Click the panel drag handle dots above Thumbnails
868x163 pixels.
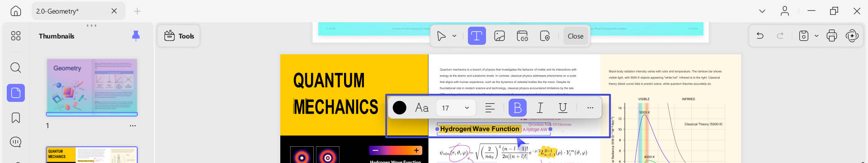(x=92, y=25)
